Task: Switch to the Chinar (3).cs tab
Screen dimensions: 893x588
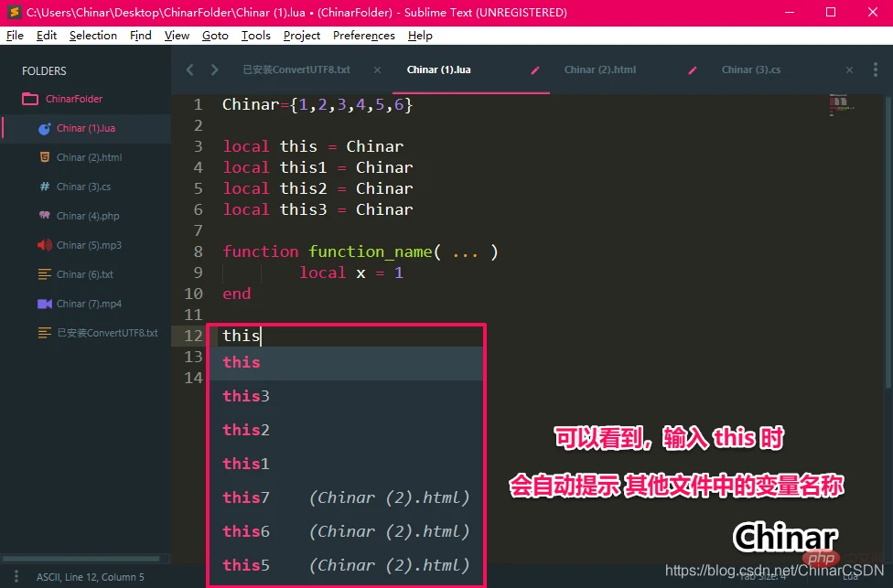Action: (750, 69)
